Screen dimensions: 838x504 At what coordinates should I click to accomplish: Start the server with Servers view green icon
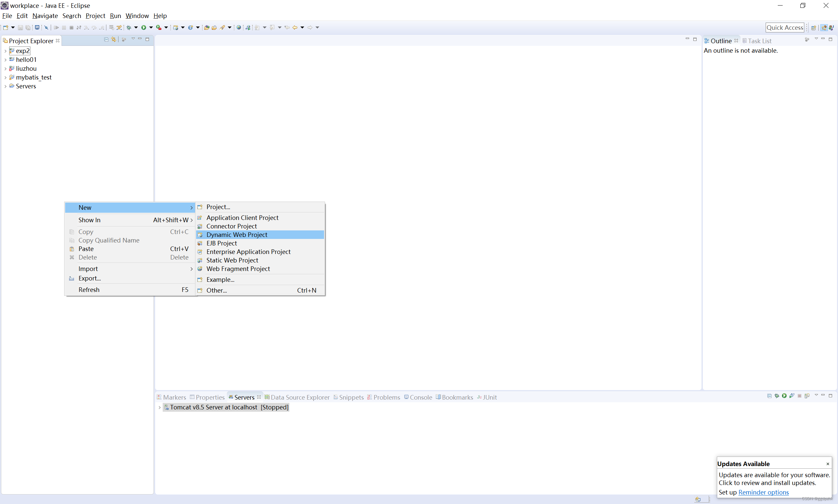click(x=784, y=396)
